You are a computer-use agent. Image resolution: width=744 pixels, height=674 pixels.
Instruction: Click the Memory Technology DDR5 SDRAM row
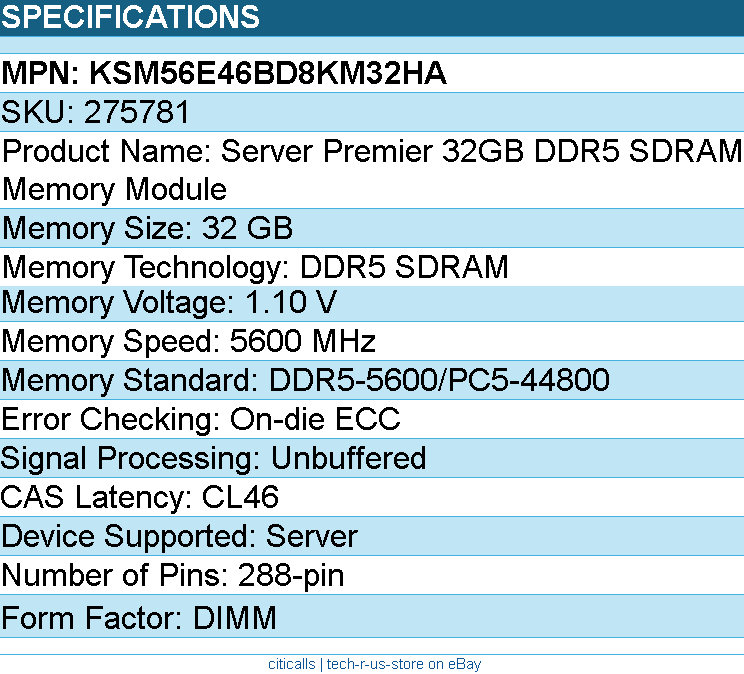click(x=255, y=267)
